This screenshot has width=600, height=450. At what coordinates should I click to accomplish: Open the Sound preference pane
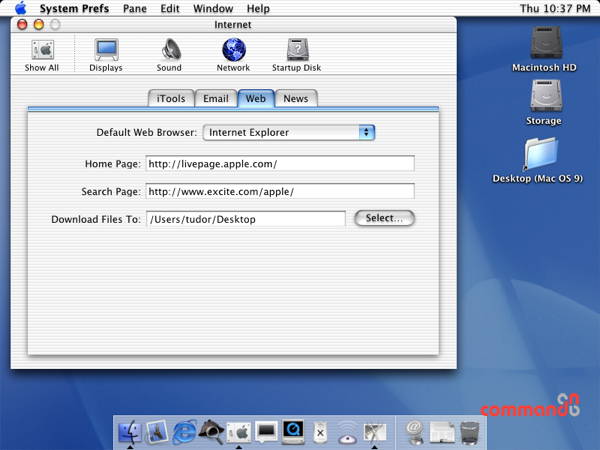169,56
